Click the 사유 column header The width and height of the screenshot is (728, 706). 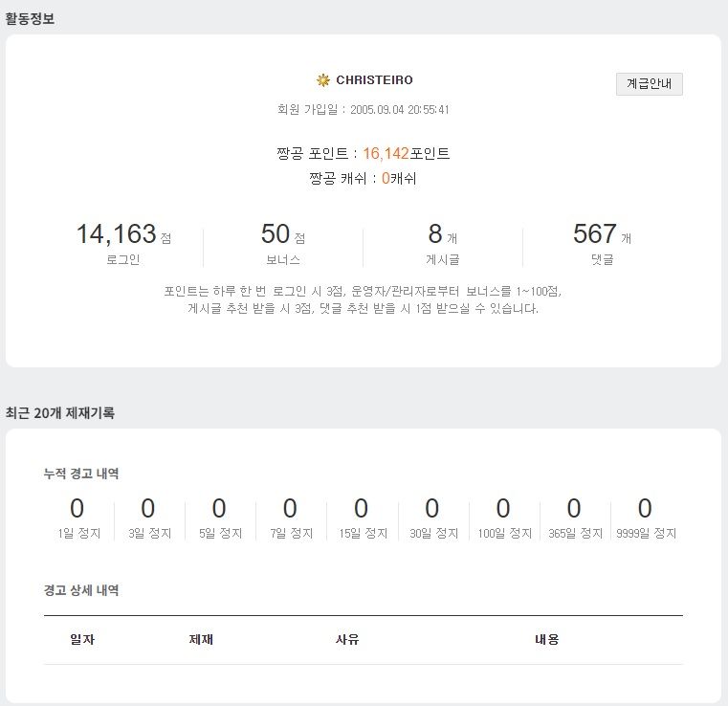pyautogui.click(x=347, y=639)
